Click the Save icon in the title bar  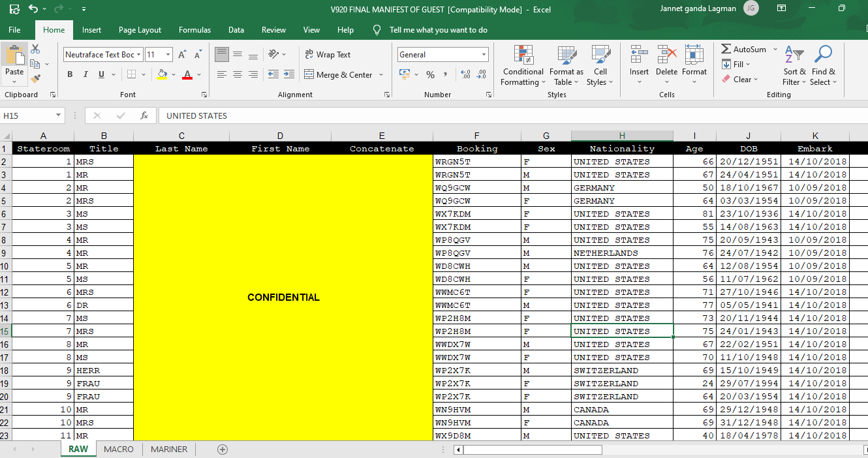[x=14, y=9]
